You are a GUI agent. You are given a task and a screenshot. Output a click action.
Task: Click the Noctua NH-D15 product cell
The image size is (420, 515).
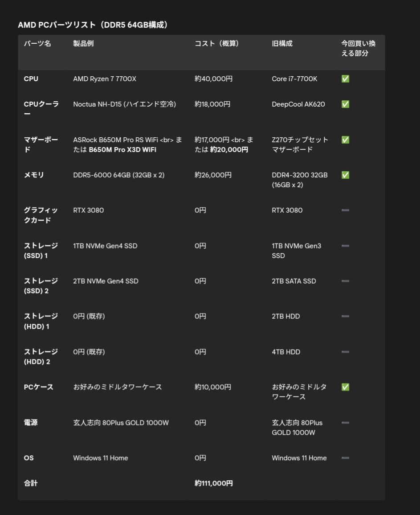click(x=124, y=104)
